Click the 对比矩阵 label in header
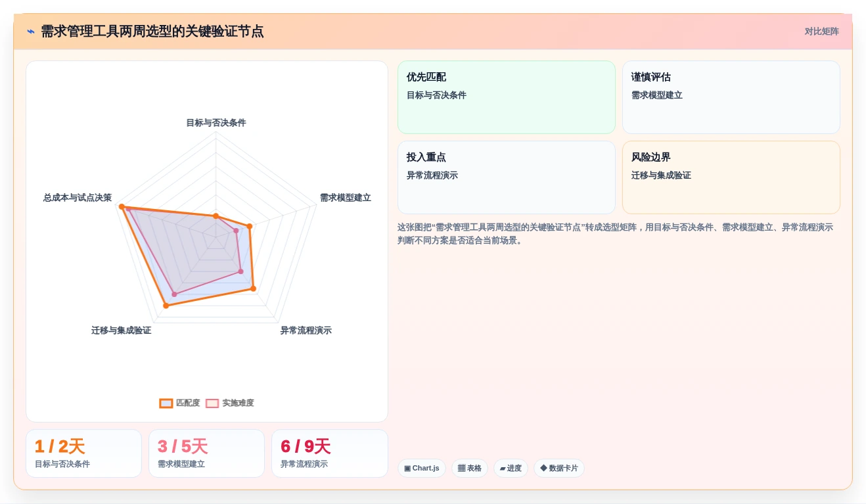 (821, 32)
